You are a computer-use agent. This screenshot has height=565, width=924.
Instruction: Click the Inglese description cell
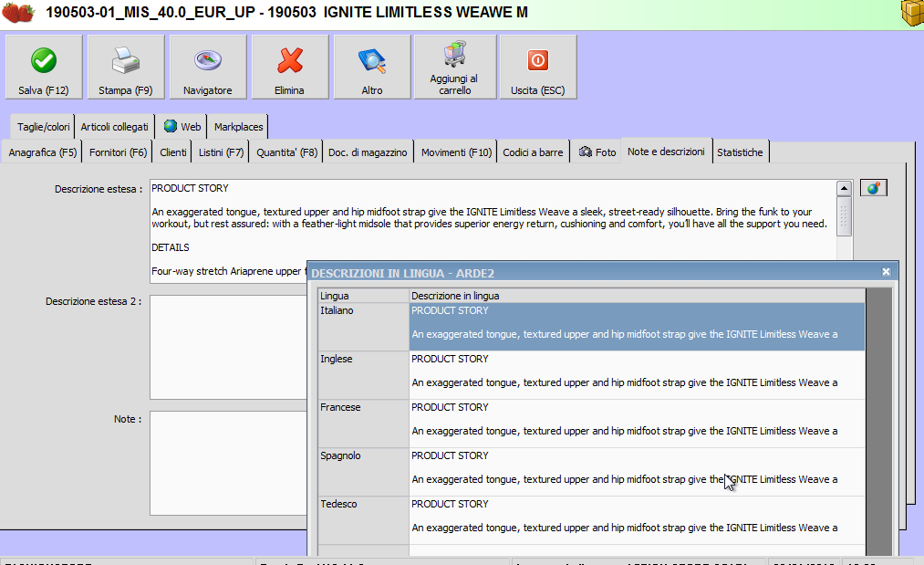pyautogui.click(x=637, y=375)
